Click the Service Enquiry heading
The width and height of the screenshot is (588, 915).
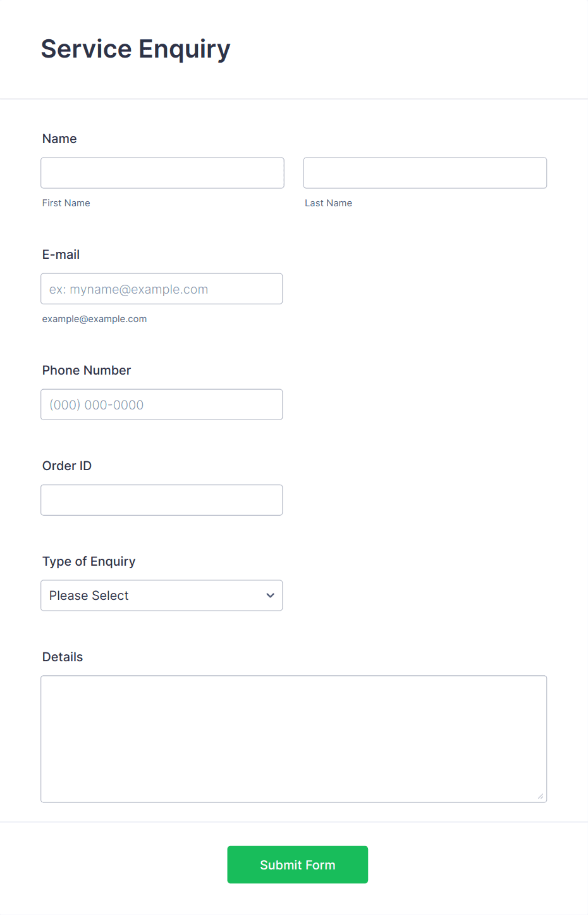pos(136,49)
